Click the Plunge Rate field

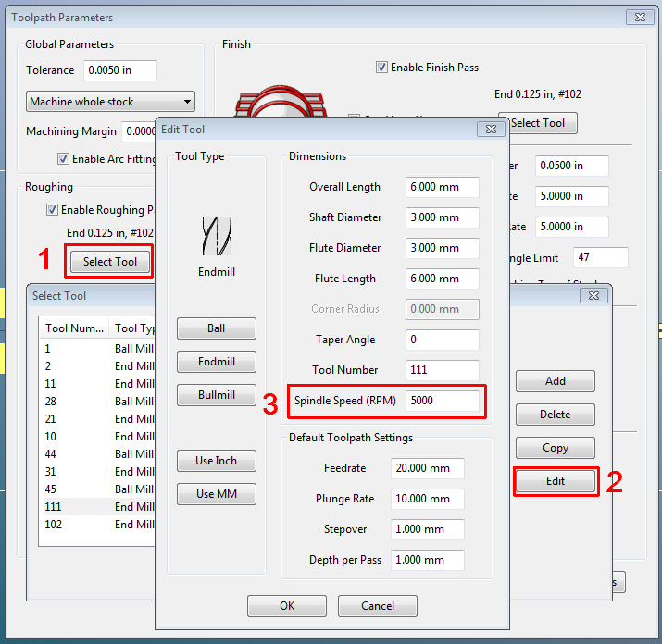427,499
